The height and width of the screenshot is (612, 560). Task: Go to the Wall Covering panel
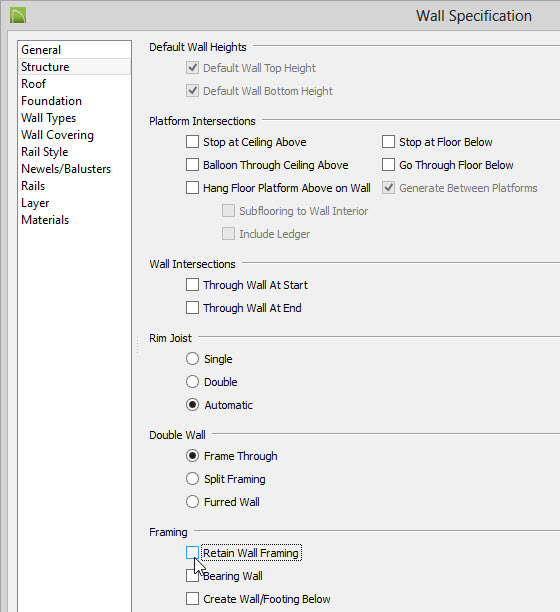(x=57, y=135)
